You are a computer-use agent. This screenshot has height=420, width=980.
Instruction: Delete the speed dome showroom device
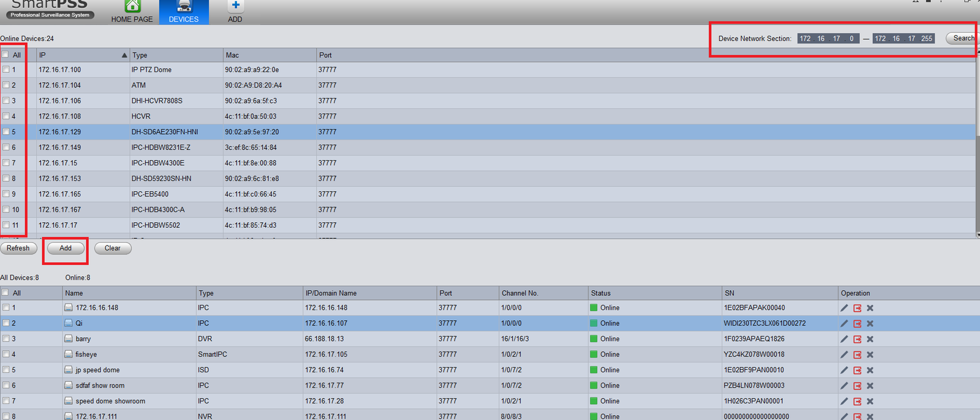tap(870, 401)
